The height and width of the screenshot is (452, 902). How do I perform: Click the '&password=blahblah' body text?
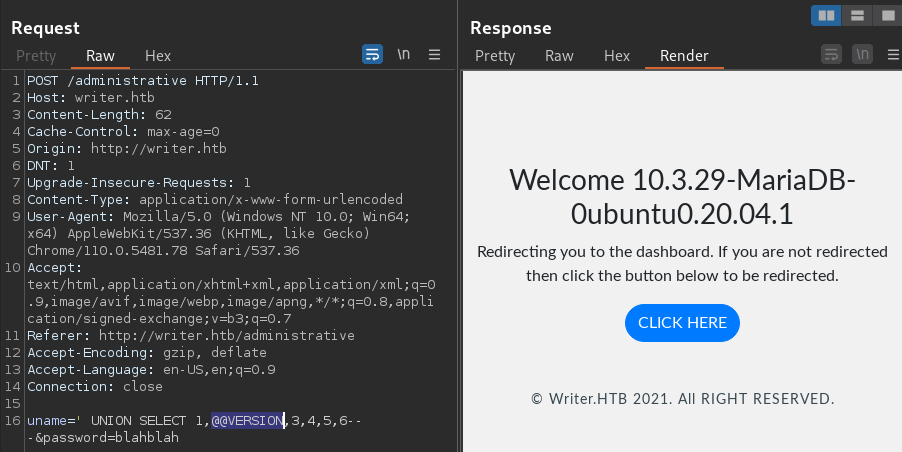coord(107,438)
